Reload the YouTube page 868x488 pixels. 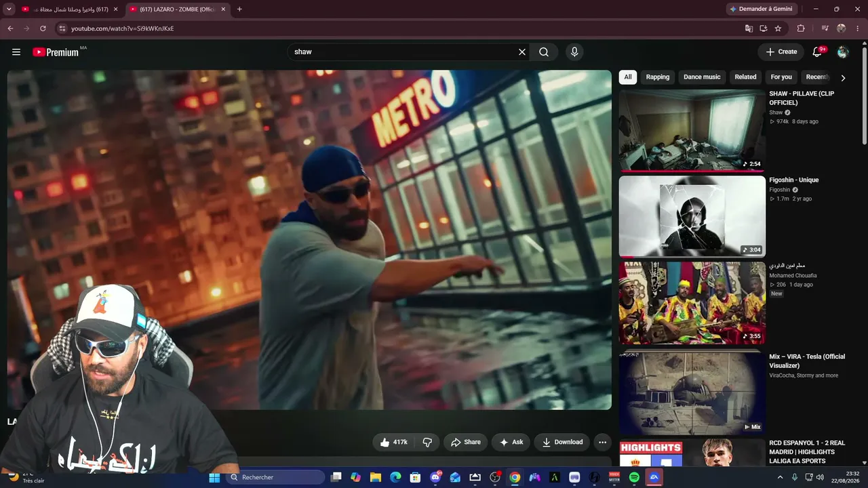tap(43, 28)
